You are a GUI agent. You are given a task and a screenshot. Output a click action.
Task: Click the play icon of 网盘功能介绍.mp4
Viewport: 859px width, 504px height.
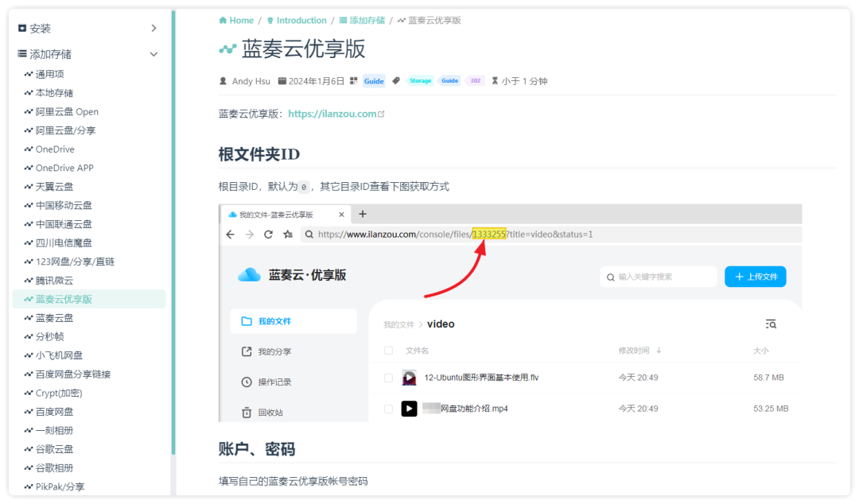[409, 409]
